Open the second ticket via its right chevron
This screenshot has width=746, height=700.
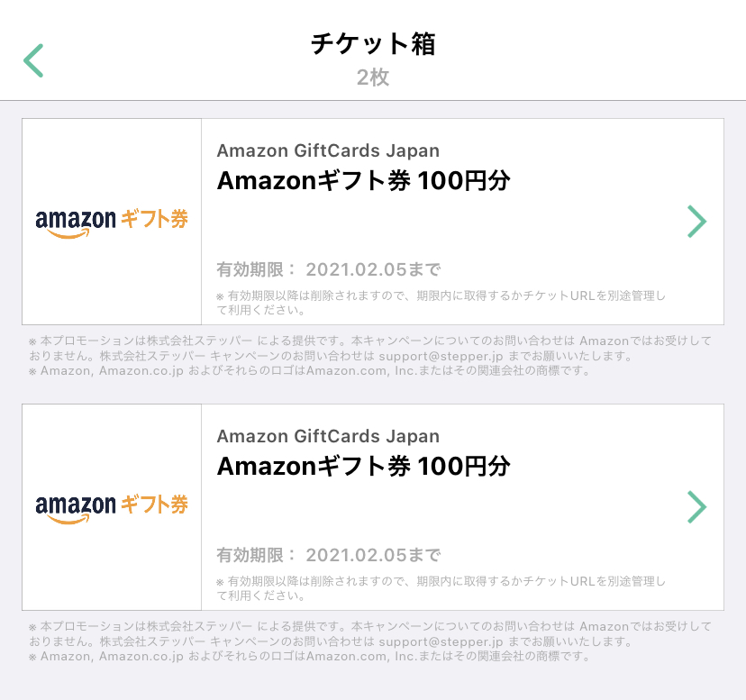[696, 507]
